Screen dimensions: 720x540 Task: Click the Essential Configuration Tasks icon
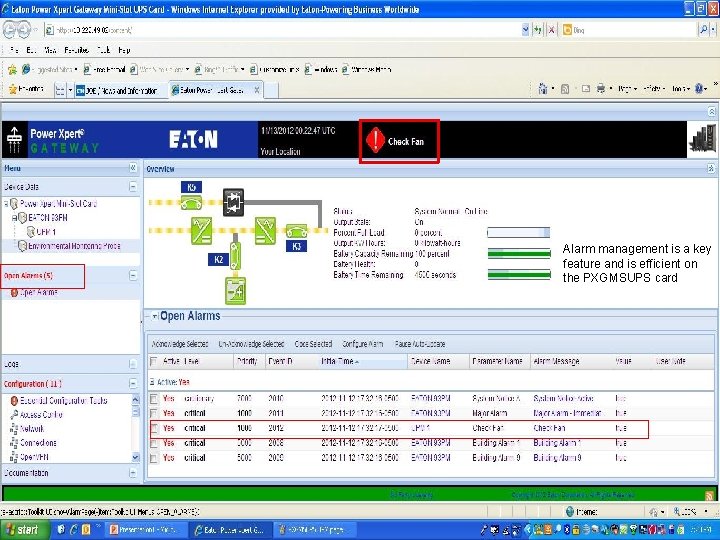point(14,401)
